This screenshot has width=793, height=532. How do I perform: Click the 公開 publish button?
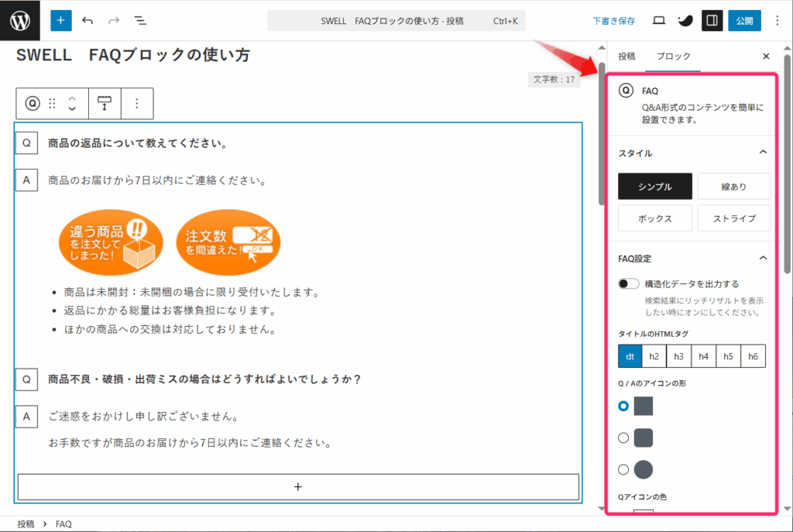[744, 21]
